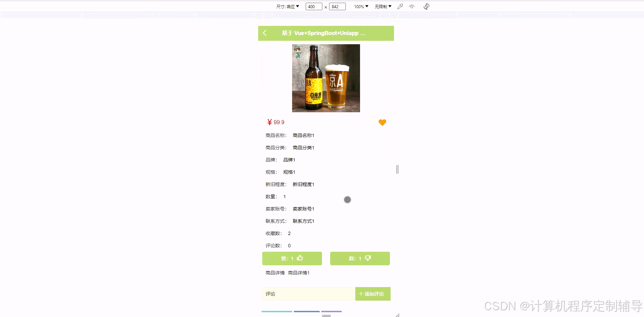Click the thumbs-up icon inside 赞 button
644x317 pixels.
click(x=299, y=258)
